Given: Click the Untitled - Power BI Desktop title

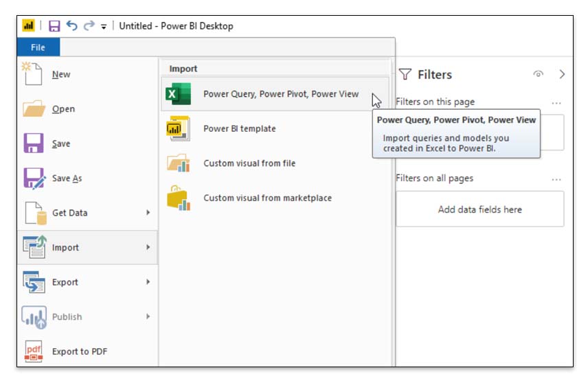Looking at the screenshot, I should 176,26.
